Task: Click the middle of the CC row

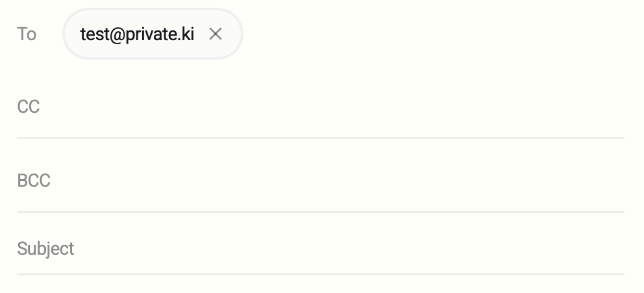Action: click(321, 107)
